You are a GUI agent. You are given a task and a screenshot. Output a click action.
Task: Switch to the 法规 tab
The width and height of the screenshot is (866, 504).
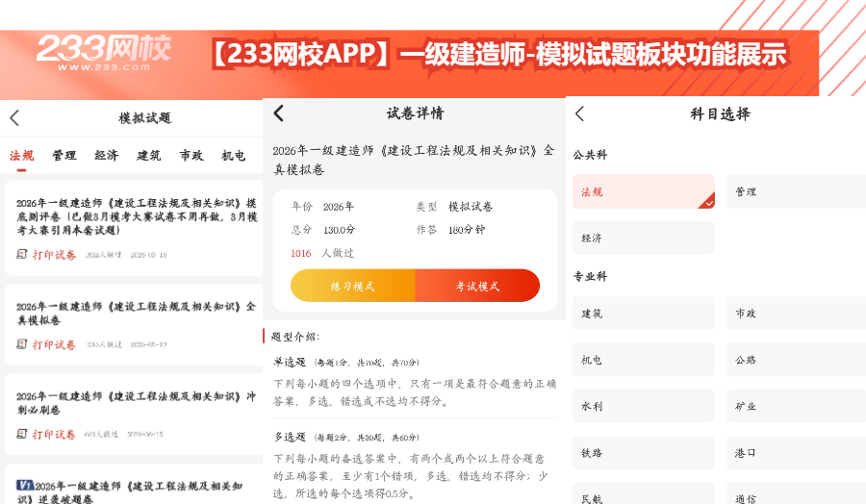pos(21,156)
